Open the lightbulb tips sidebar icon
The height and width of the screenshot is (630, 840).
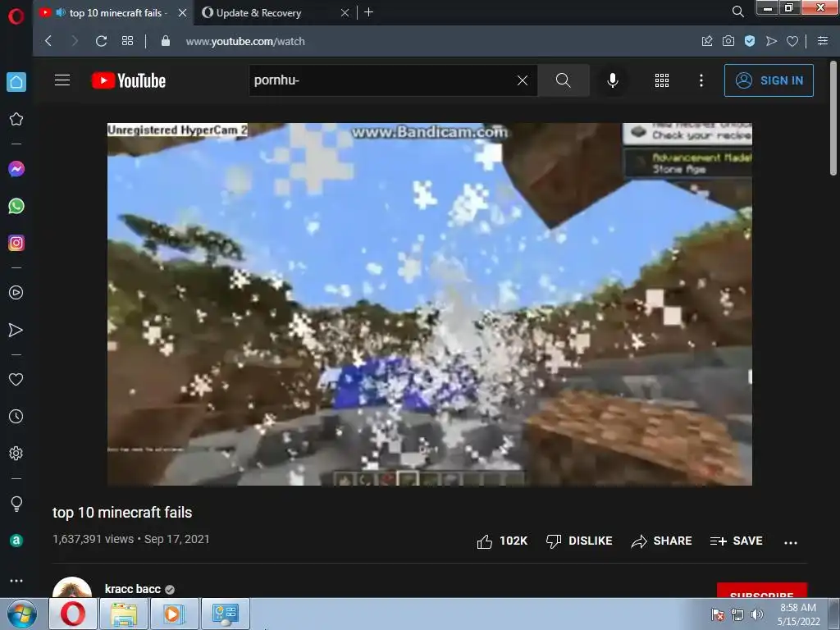[16, 504]
